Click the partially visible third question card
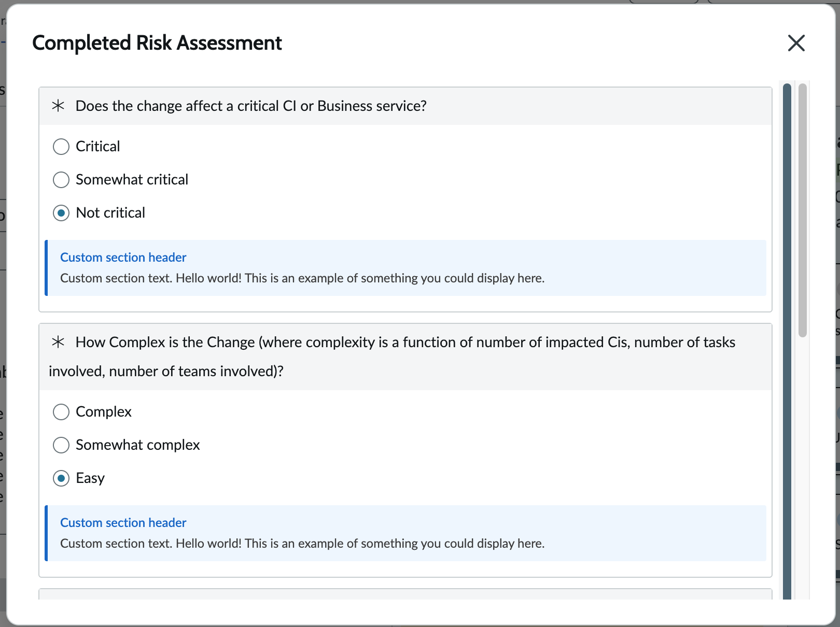840x627 pixels. pyautogui.click(x=405, y=594)
